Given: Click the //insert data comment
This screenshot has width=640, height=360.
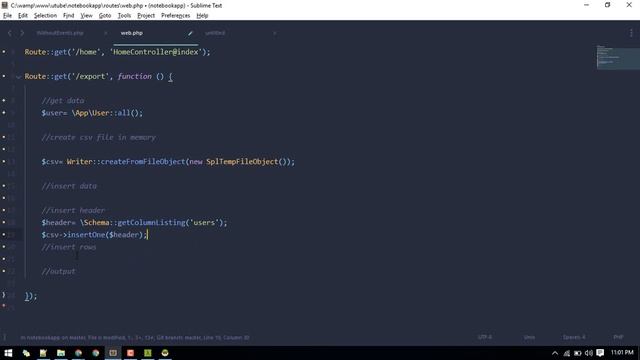Looking at the screenshot, I should click(x=69, y=186).
